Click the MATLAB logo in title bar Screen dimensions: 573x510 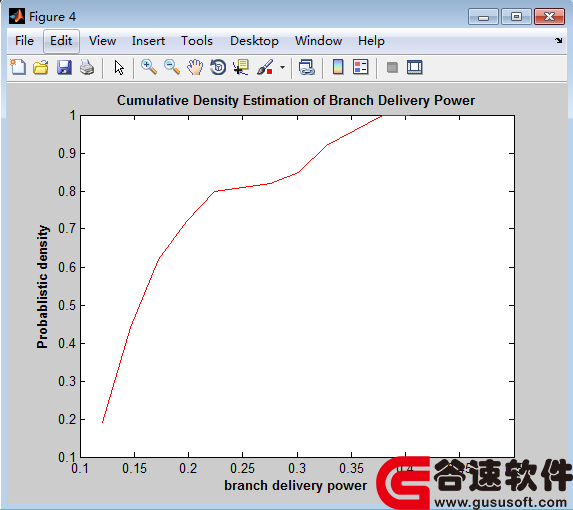[x=17, y=16]
